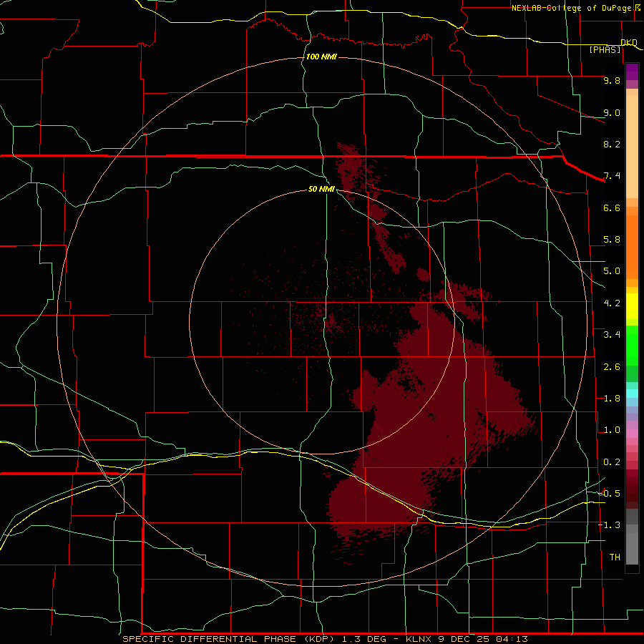Click the 0.2 scale value
The image size is (644, 644).
[x=612, y=462]
